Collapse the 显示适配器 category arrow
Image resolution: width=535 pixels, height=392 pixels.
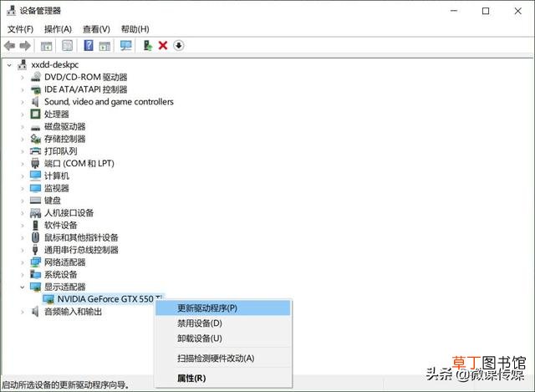[23, 288]
